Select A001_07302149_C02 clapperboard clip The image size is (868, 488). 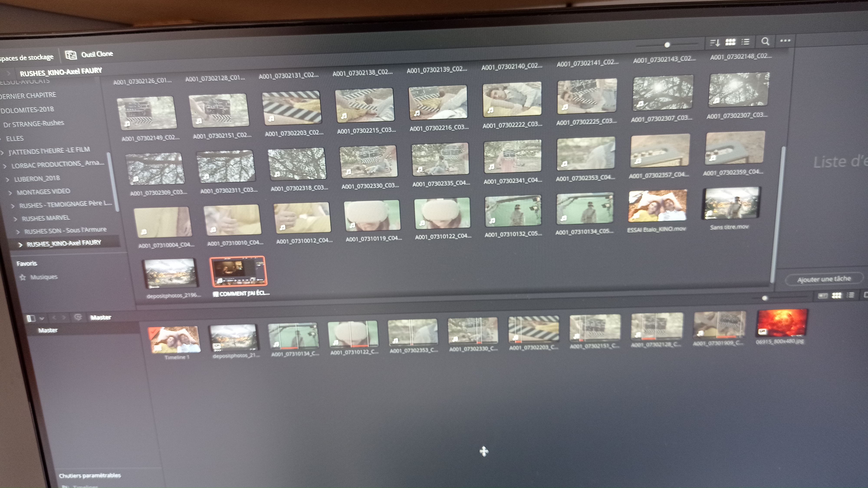147,113
